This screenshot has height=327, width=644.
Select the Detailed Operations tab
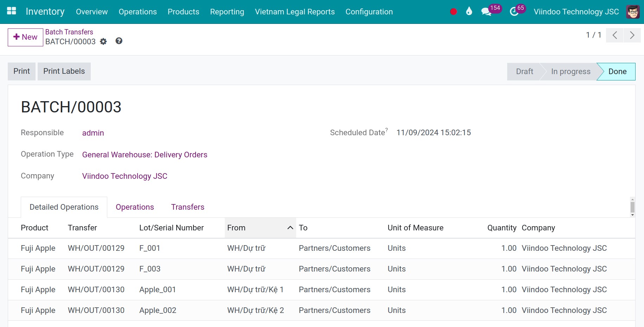tap(64, 207)
